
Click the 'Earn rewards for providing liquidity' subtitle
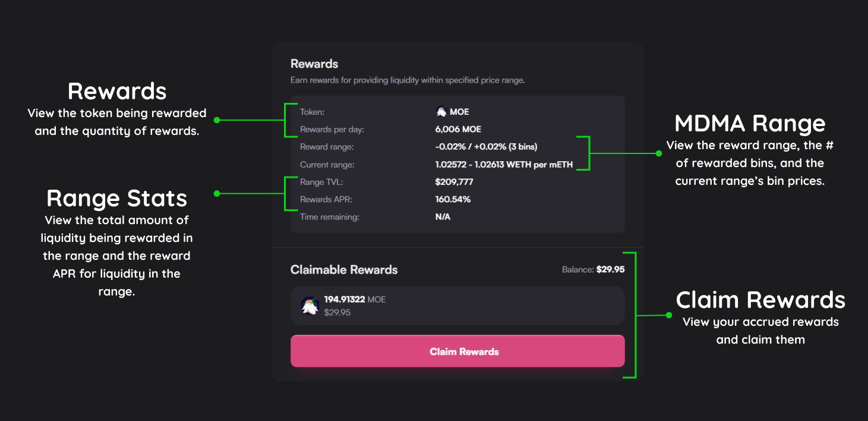click(408, 80)
